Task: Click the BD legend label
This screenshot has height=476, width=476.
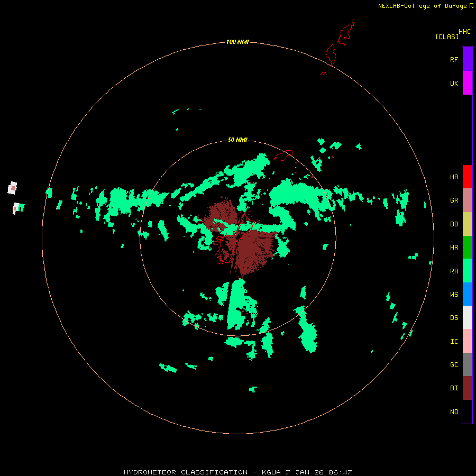Action: tap(454, 224)
